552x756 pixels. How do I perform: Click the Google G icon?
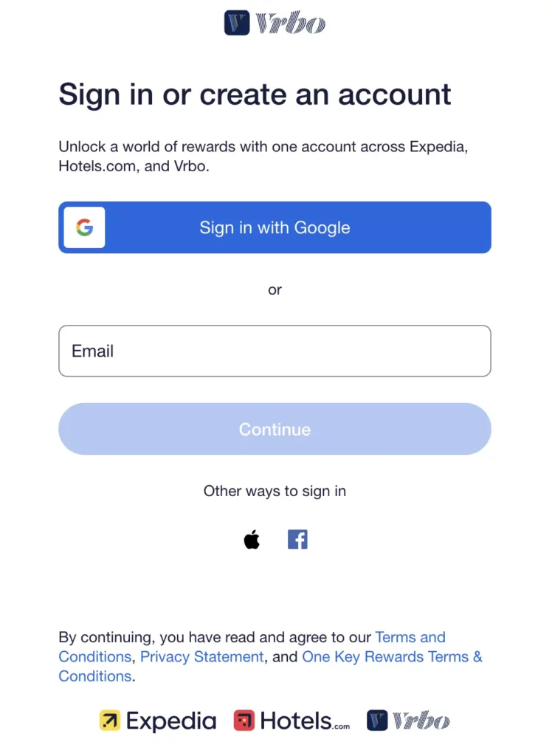(84, 227)
